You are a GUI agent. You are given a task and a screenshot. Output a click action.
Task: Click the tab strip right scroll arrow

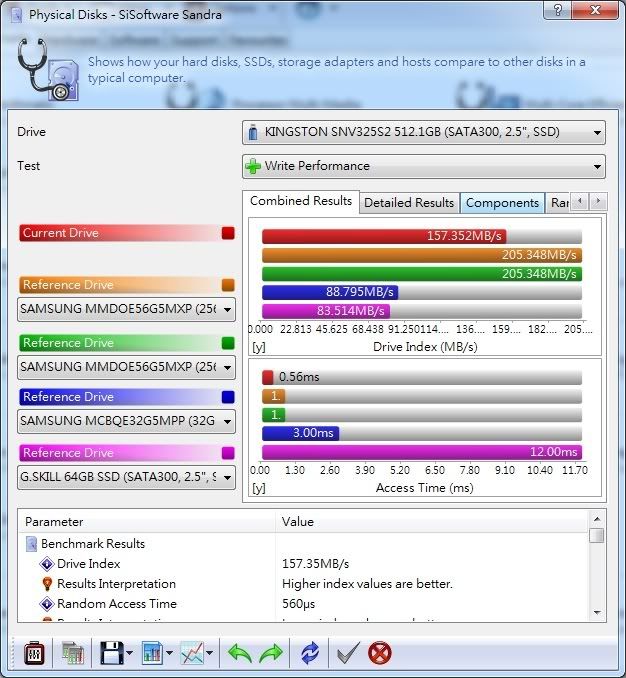(x=598, y=201)
